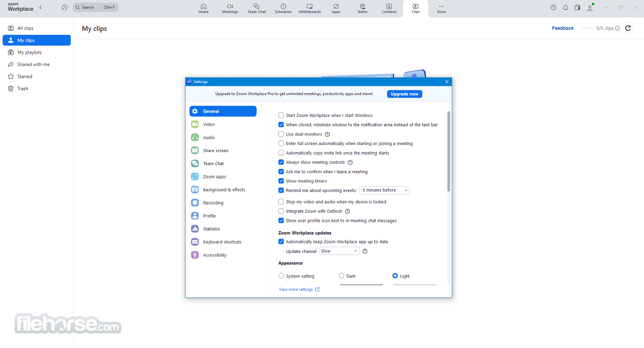Click the help icon beside Integrate Zoom with Outlook
Screen dimensions: 644x348
tap(347, 211)
